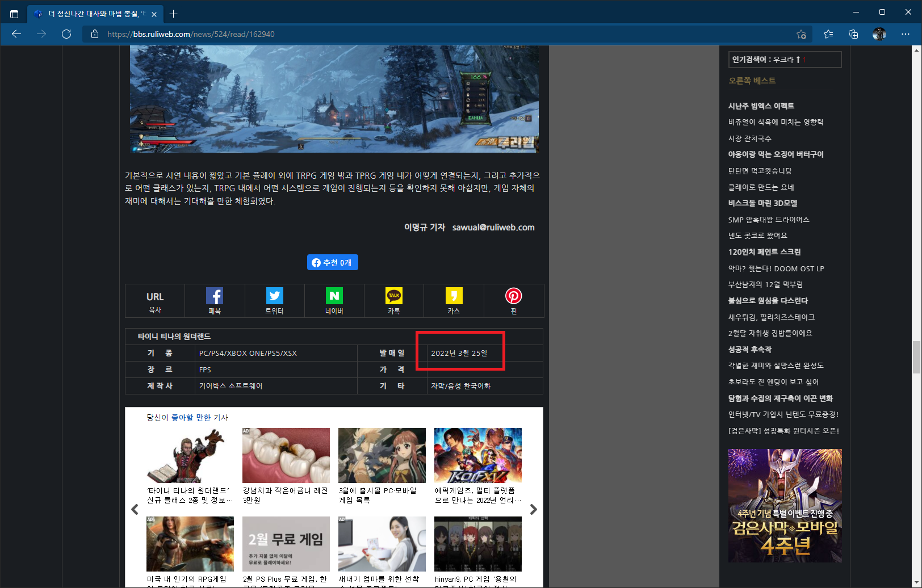The height and width of the screenshot is (588, 922).
Task: Share the article on Facebook (페북)
Action: coord(215,301)
